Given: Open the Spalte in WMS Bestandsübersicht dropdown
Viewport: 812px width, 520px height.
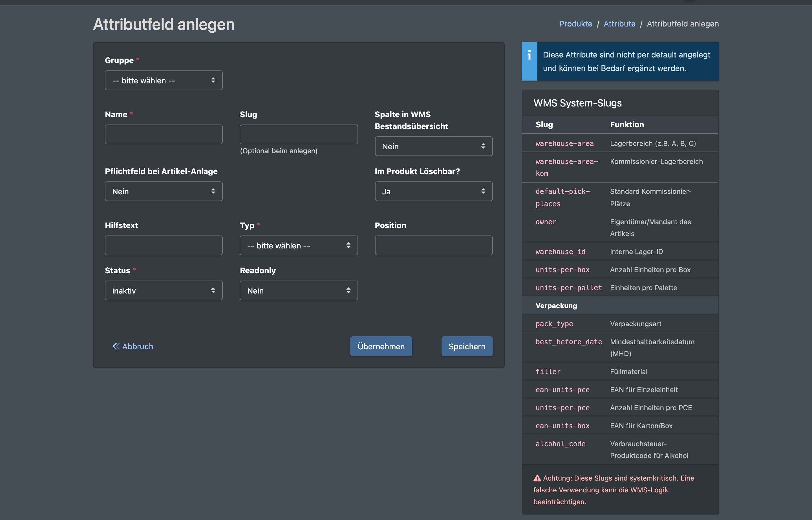Looking at the screenshot, I should point(434,146).
